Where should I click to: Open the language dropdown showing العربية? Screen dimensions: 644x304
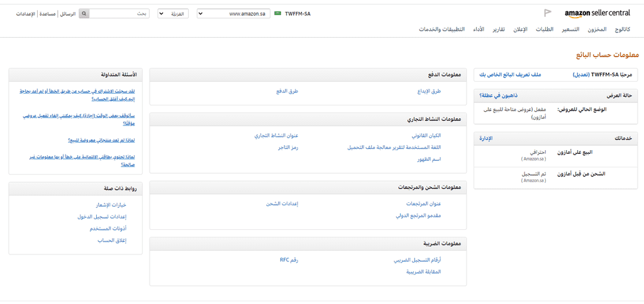coord(173,14)
